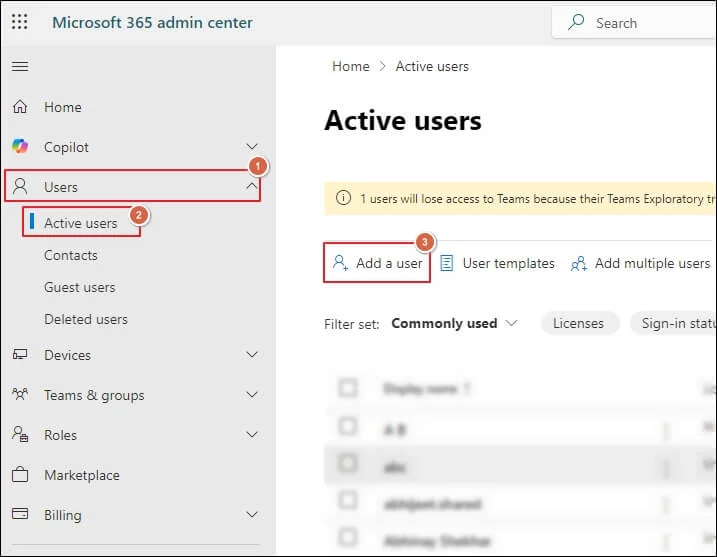Open the app launcher waffle icon
Viewport: 717px width, 557px height.
pos(19,22)
